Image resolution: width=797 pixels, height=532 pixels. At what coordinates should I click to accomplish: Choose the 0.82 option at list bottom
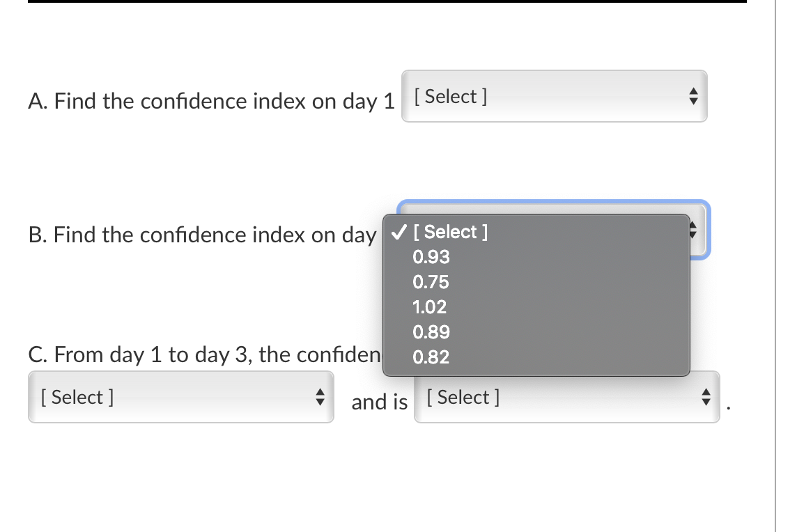tap(431, 357)
